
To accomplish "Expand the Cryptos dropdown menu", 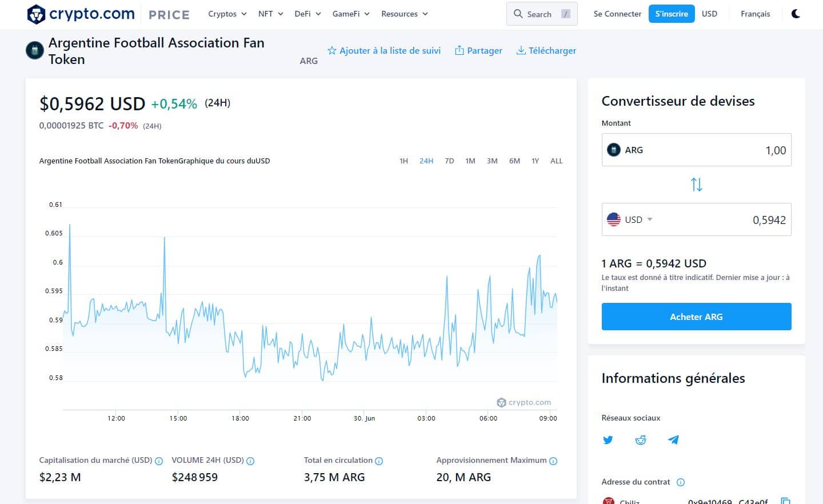I will tap(227, 14).
